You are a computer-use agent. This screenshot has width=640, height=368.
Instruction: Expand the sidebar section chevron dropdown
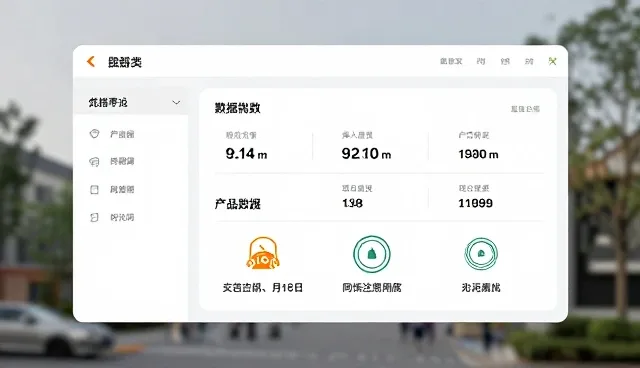(x=176, y=102)
